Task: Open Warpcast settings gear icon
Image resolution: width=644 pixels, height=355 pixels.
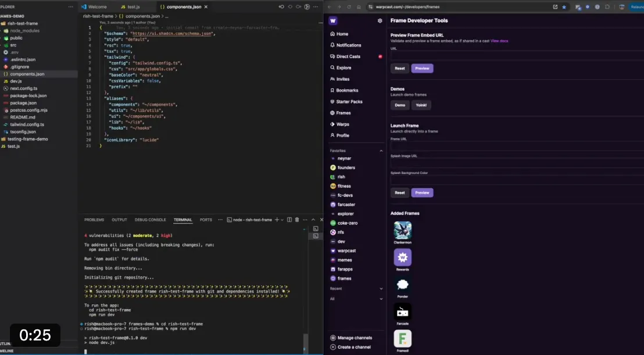Action: (380, 20)
